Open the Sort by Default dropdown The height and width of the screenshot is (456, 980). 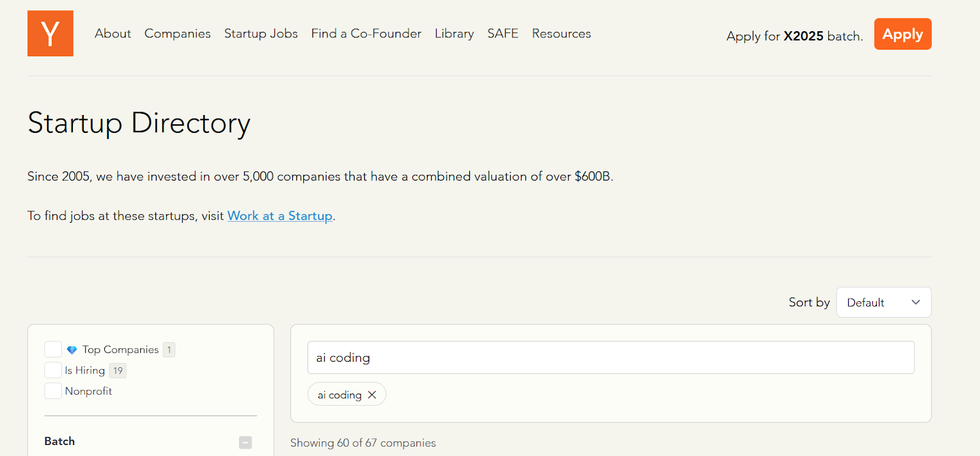pos(883,302)
